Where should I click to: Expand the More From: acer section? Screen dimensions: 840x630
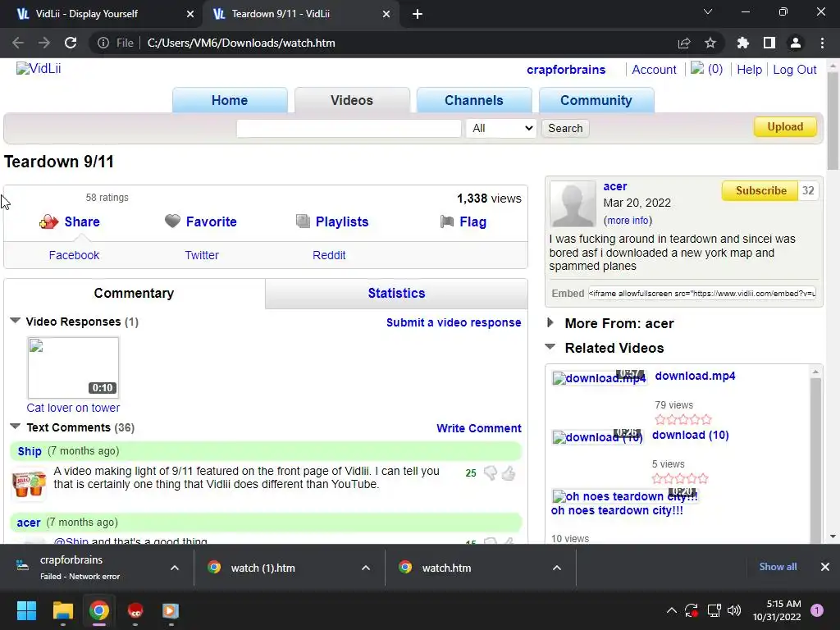(550, 322)
